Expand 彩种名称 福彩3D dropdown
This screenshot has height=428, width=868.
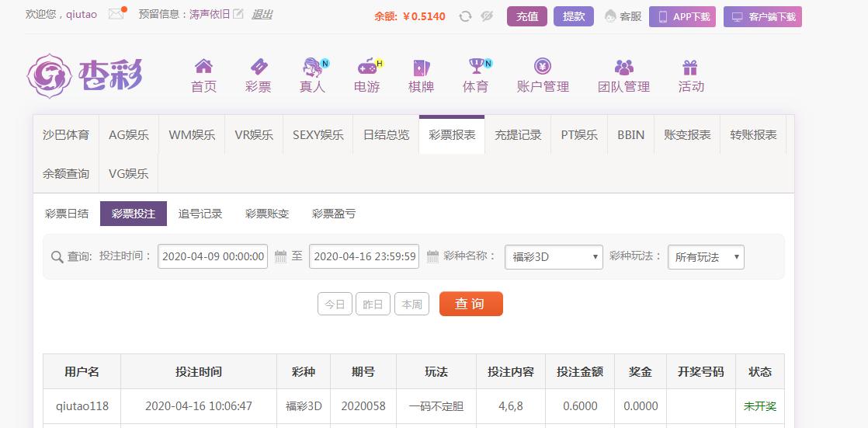coord(554,257)
